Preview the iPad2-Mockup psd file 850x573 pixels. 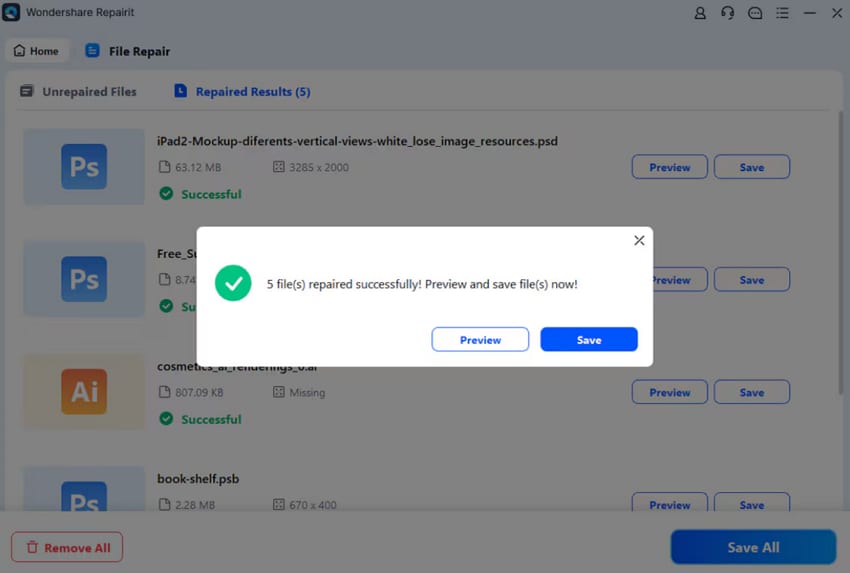(669, 167)
